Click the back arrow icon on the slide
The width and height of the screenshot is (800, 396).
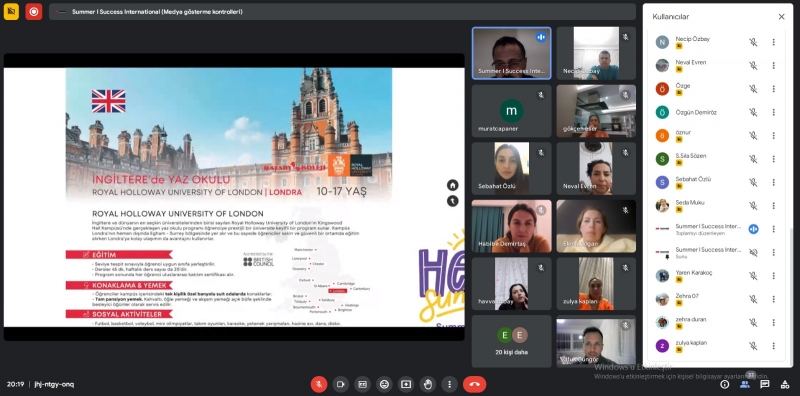[453, 201]
